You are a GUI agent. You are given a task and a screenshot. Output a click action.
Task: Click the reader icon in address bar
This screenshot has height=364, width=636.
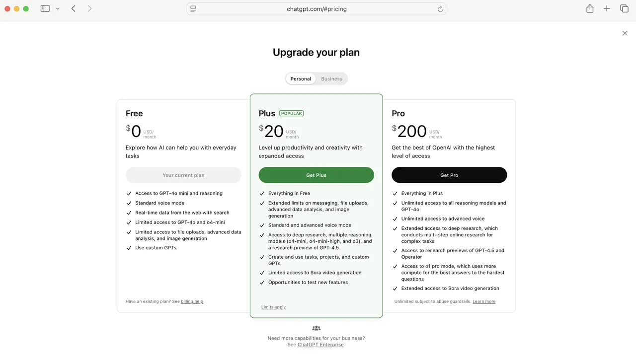tap(193, 9)
